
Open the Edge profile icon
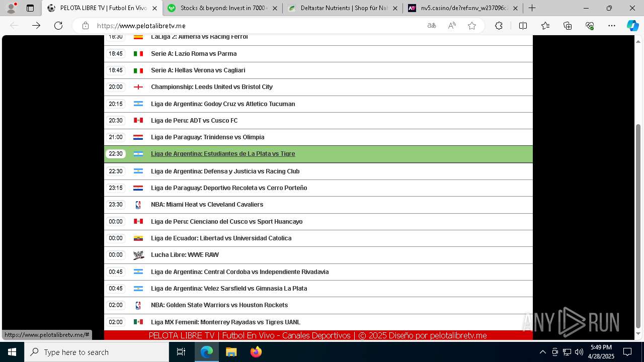click(11, 8)
